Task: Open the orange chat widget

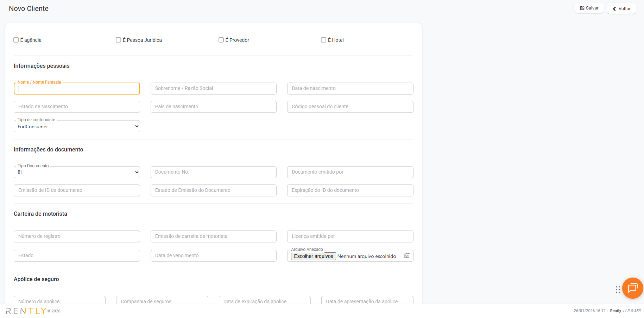Action: tap(632, 288)
